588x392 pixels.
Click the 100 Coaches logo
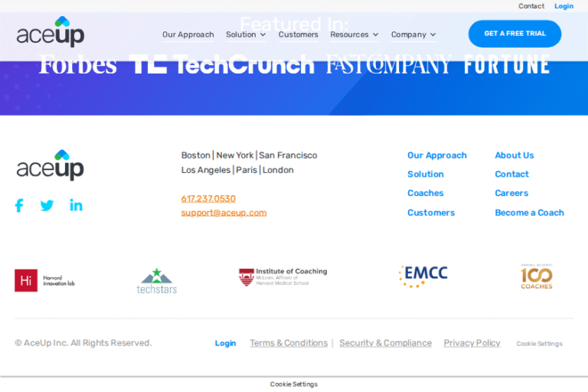coord(536,276)
